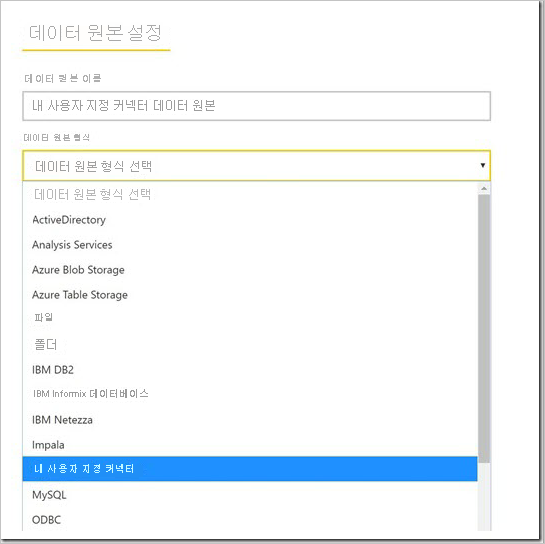The image size is (545, 544).
Task: Choose Impala from the dropdown list
Action: [250, 445]
